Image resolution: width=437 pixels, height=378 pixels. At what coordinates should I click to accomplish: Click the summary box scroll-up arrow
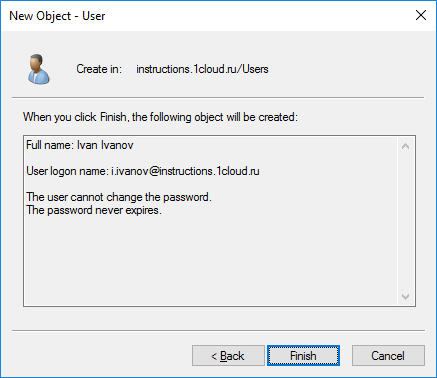406,146
